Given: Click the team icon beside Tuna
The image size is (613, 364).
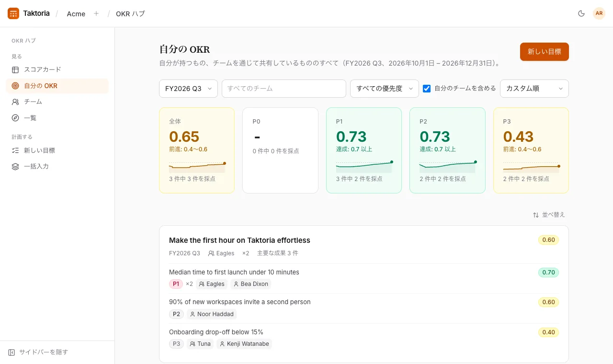Looking at the screenshot, I should (x=192, y=344).
